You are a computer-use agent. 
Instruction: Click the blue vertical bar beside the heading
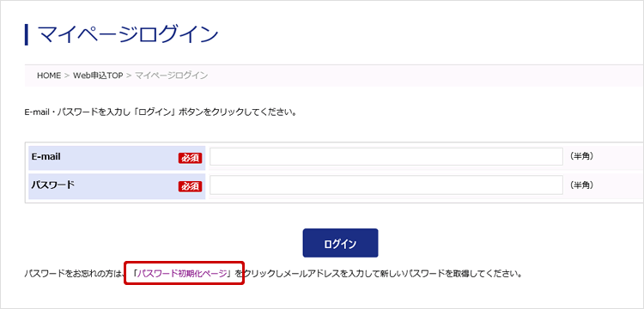pyautogui.click(x=27, y=34)
